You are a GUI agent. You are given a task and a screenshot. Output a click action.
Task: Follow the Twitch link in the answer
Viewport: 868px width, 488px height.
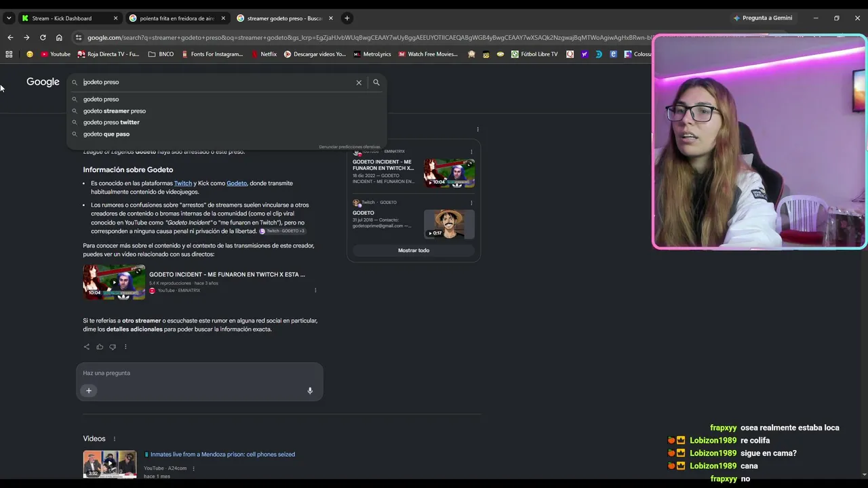pyautogui.click(x=183, y=184)
